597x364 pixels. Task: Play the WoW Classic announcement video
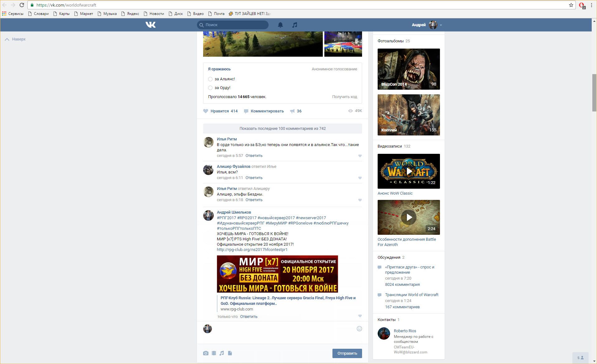[409, 171]
